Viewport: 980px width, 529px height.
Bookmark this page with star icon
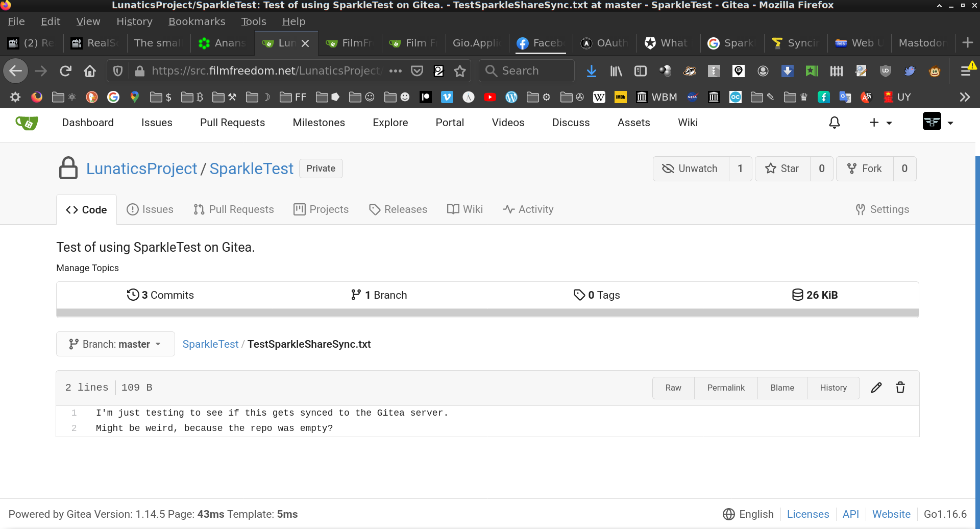pos(460,71)
